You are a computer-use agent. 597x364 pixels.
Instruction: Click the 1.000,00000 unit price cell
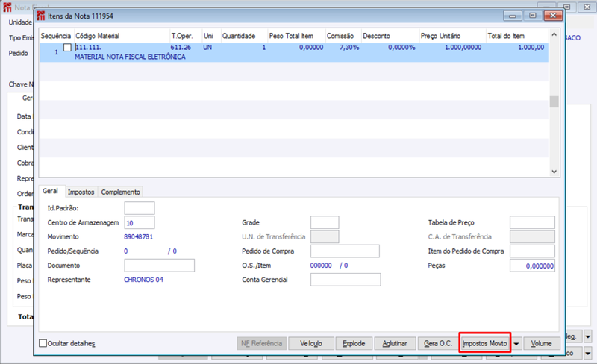click(463, 48)
